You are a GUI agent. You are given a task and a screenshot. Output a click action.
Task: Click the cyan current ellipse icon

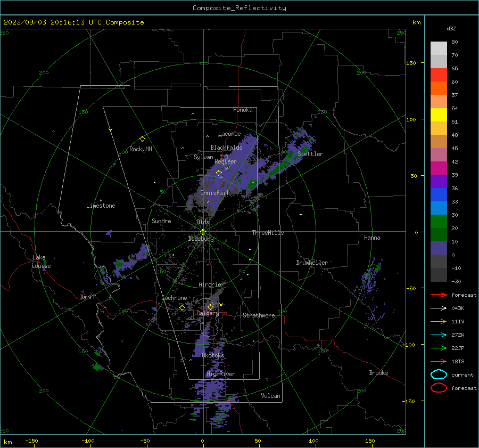(x=439, y=374)
